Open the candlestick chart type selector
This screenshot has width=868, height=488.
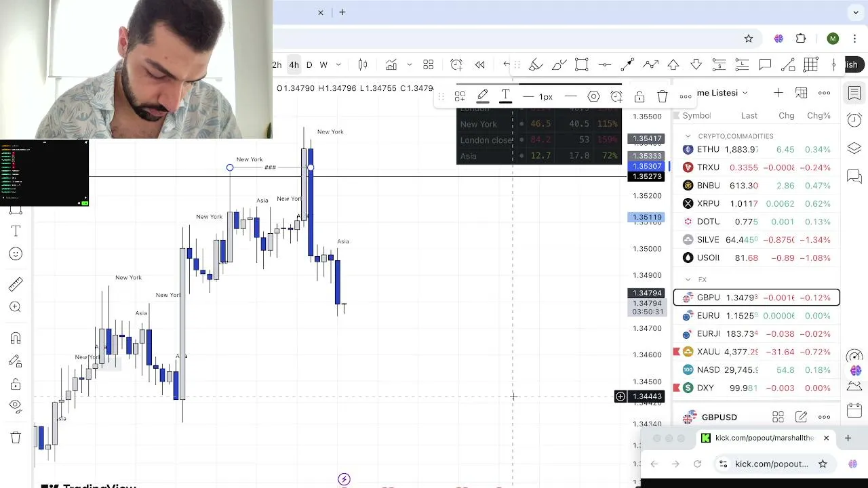coord(363,65)
